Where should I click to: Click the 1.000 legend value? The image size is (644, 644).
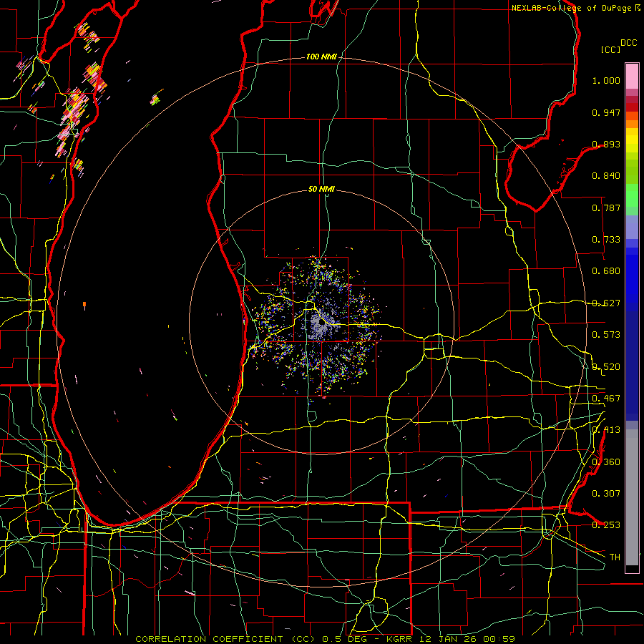coord(606,80)
